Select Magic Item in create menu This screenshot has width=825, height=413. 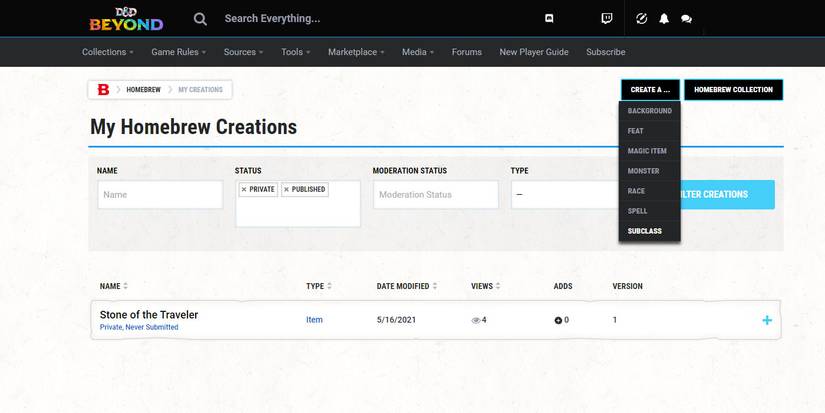click(x=647, y=151)
